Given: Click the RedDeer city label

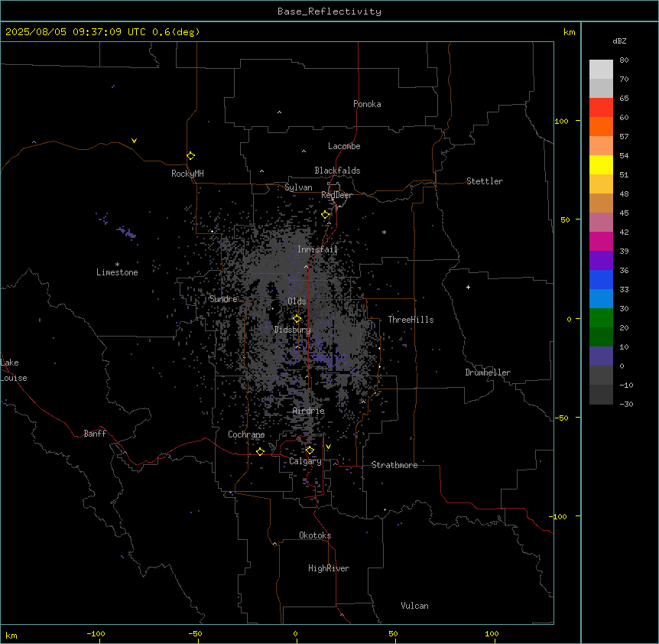Looking at the screenshot, I should [x=336, y=195].
